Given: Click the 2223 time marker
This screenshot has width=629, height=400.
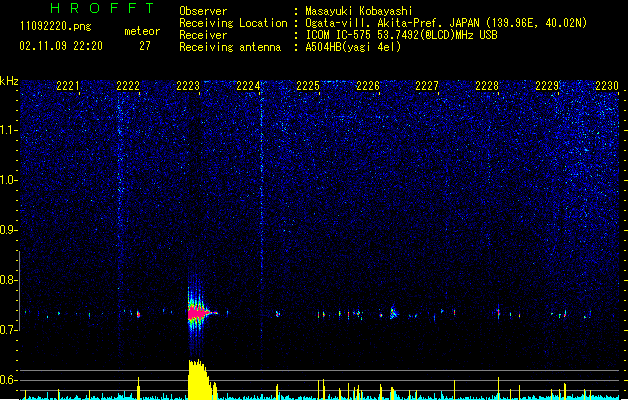Looking at the screenshot, I should (188, 86).
